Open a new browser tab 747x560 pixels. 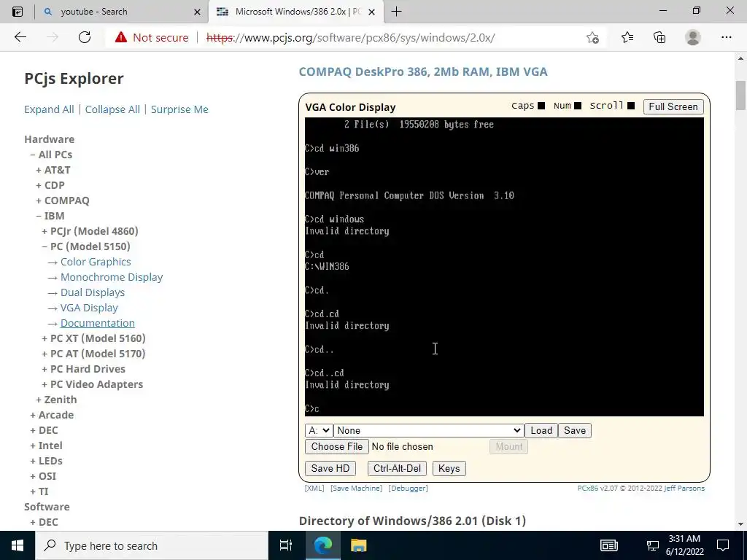click(x=396, y=12)
